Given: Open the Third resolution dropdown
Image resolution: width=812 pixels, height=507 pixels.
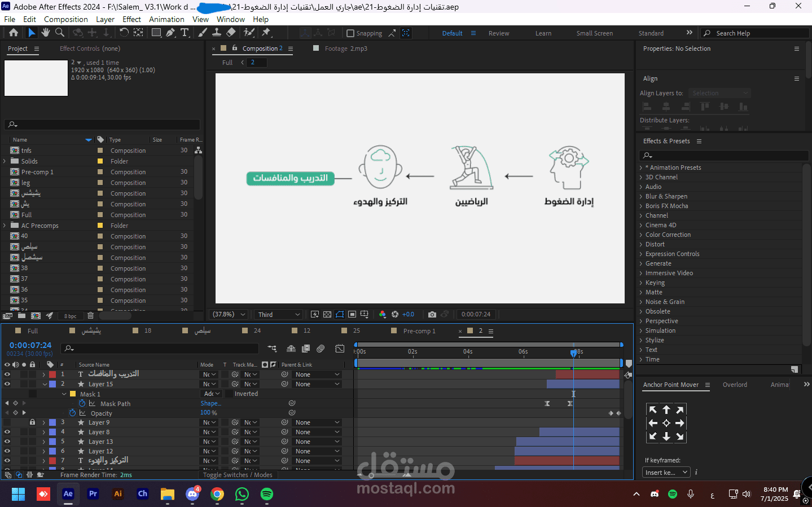Looking at the screenshot, I should tap(279, 315).
